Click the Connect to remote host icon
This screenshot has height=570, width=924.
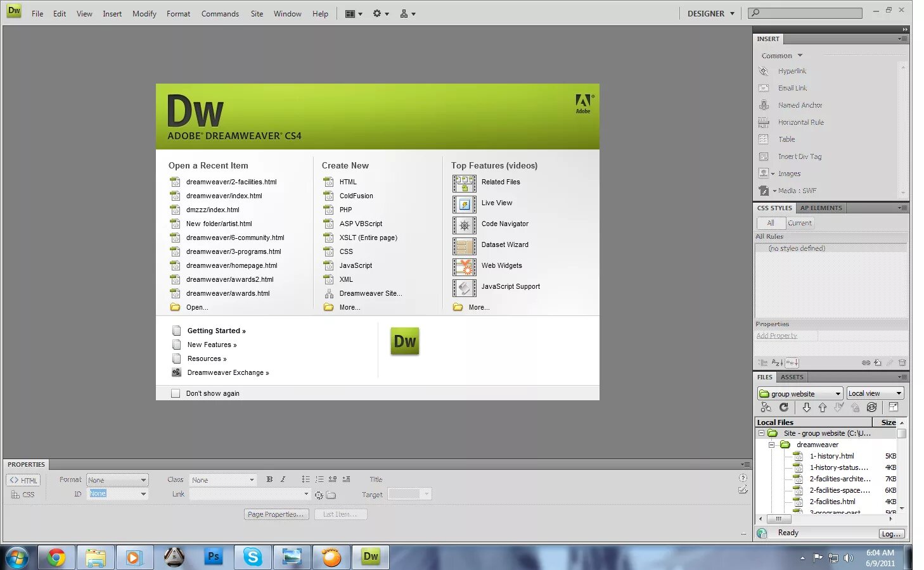(x=766, y=407)
